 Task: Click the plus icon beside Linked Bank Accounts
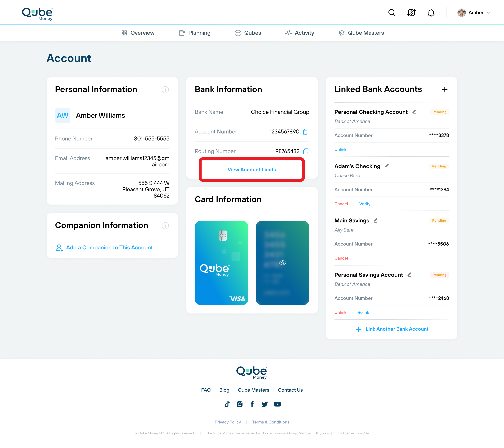(445, 89)
